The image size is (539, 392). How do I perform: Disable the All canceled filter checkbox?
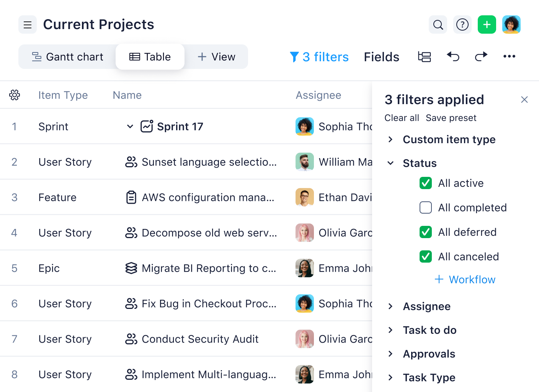click(x=425, y=256)
